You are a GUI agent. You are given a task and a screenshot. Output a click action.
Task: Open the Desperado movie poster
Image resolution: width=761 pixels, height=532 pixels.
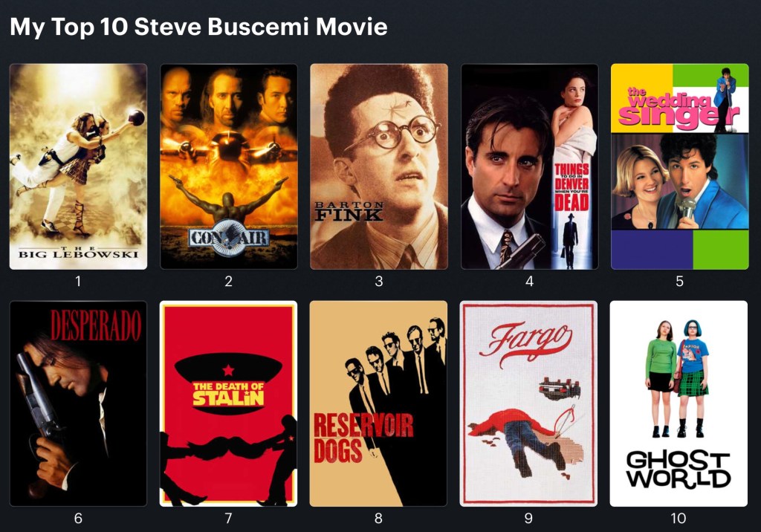[78, 404]
